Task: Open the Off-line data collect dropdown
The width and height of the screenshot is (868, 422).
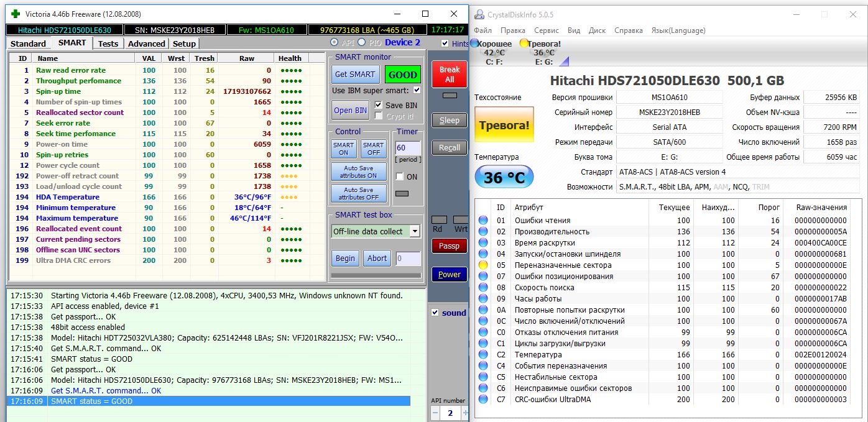Action: click(x=415, y=231)
